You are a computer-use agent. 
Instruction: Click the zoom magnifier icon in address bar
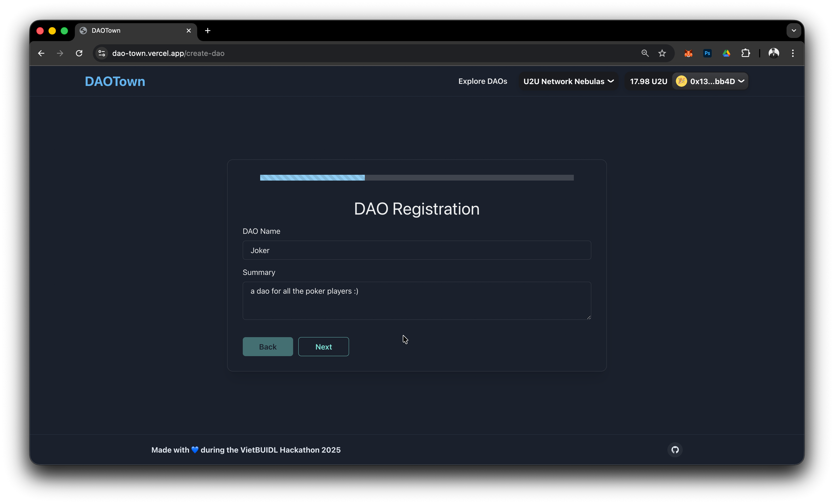[645, 53]
